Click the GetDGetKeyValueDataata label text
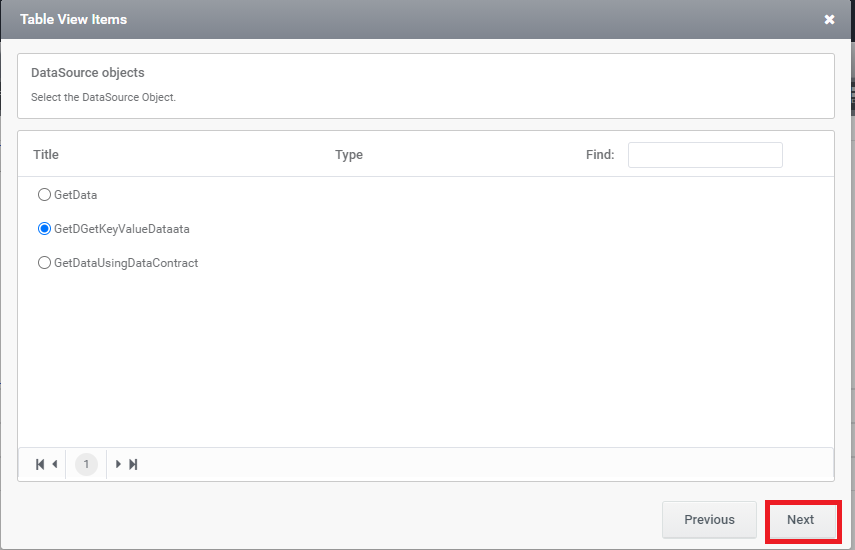 (122, 229)
